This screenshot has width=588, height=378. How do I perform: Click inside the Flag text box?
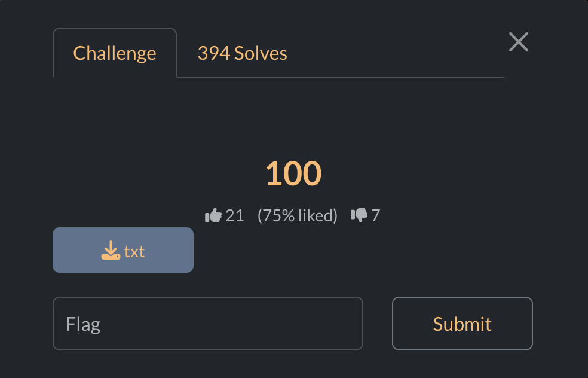coord(208,324)
